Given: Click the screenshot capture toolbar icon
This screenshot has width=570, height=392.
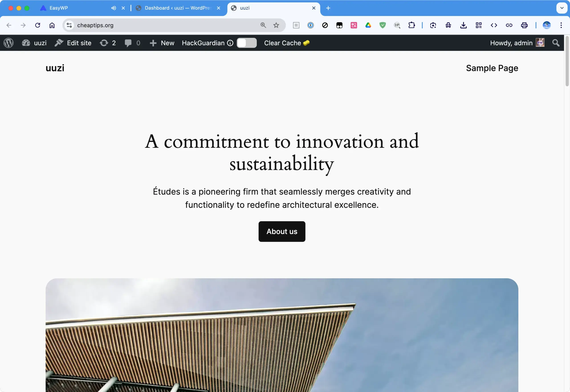Looking at the screenshot, I should pos(433,25).
